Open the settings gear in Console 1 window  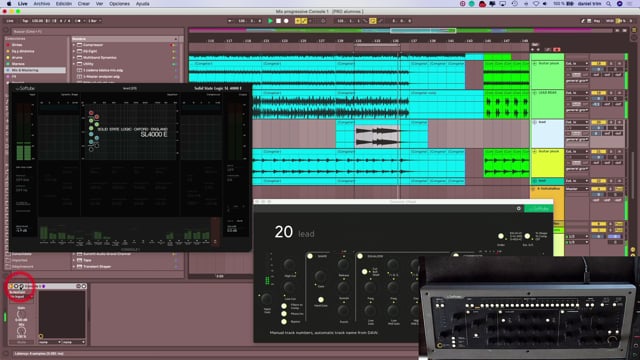518,209
